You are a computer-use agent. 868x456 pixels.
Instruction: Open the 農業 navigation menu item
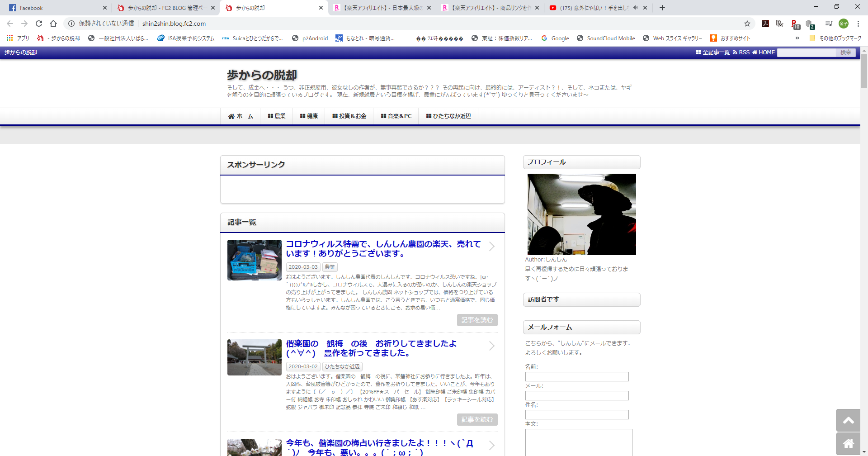tap(276, 116)
